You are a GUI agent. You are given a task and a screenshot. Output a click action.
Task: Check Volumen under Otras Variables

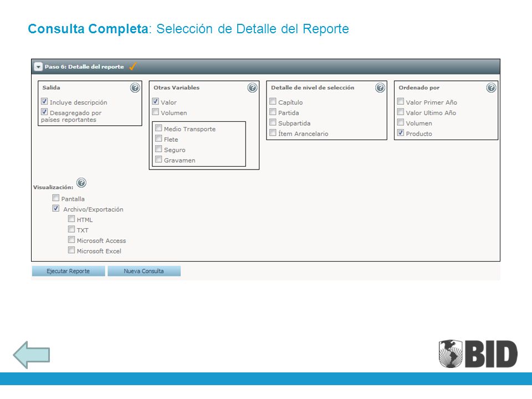(x=155, y=112)
